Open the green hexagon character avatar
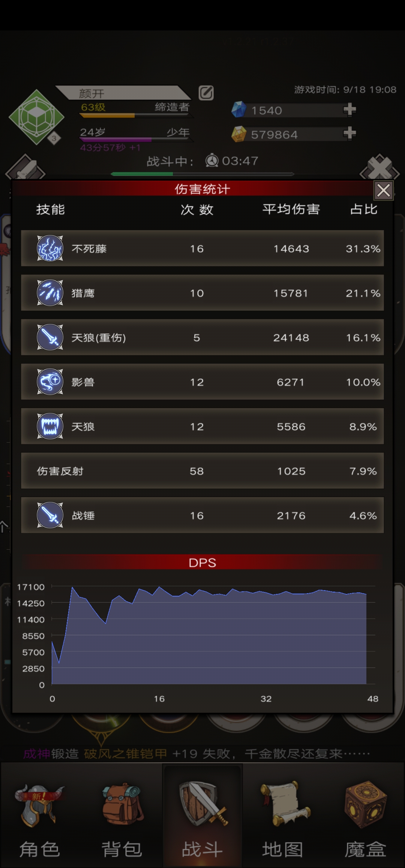Screen dimensions: 405x868 click(36, 117)
